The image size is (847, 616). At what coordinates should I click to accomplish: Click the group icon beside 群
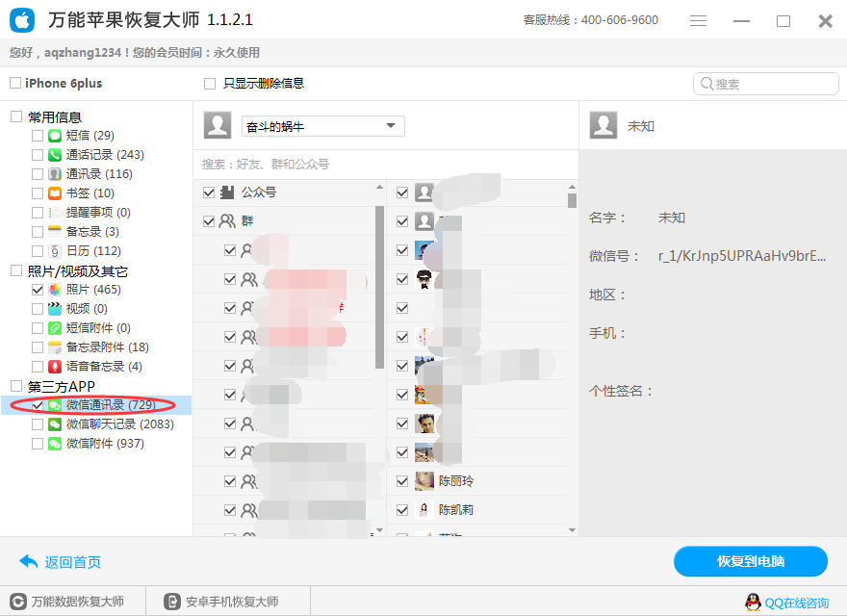point(227,221)
